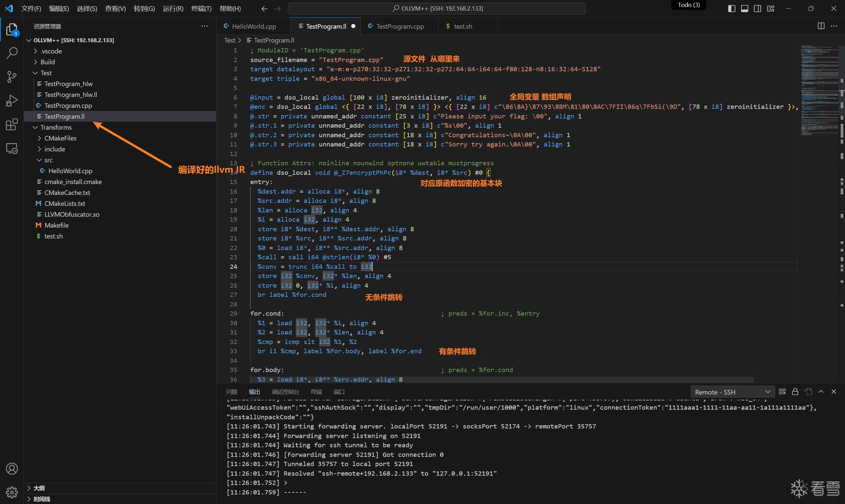The width and height of the screenshot is (845, 504).
Task: Open Run and Debug view
Action: click(12, 101)
